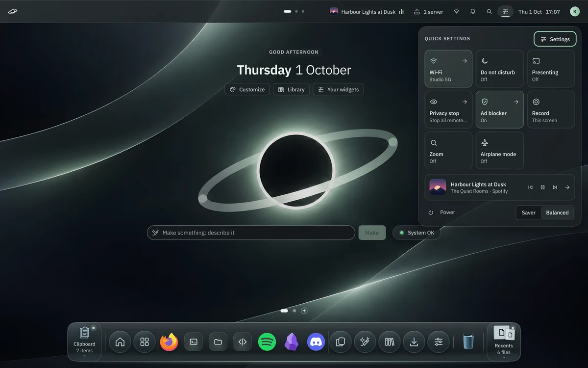The width and height of the screenshot is (588, 368).
Task: Expand Wi-Fi details with its arrow
Action: (x=465, y=61)
